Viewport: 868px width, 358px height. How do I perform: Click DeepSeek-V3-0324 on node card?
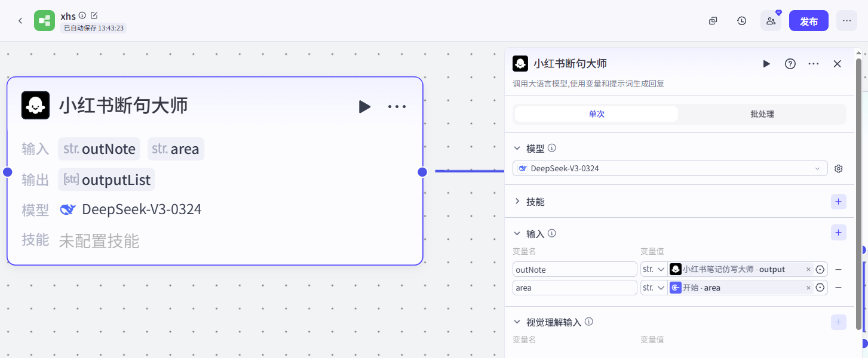[x=142, y=209]
